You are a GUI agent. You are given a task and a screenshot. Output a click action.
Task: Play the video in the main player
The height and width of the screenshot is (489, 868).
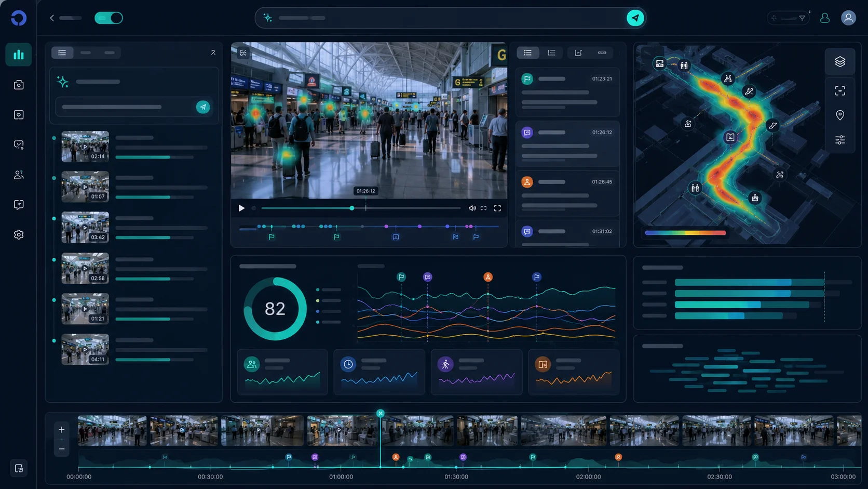pyautogui.click(x=241, y=208)
